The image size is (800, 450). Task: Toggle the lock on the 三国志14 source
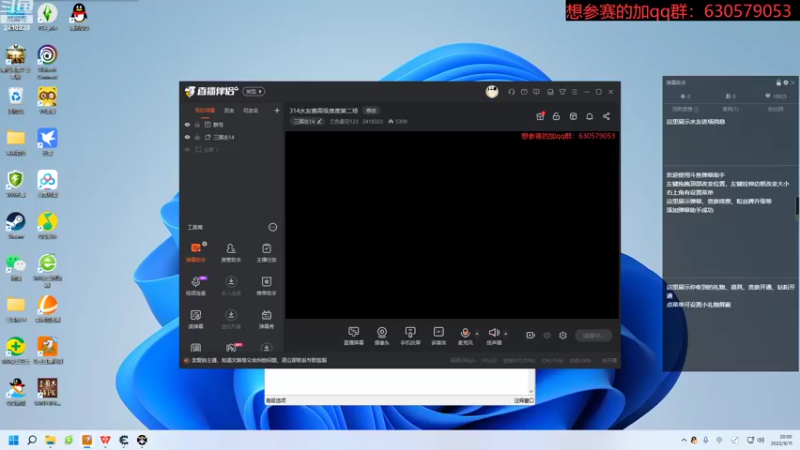point(197,137)
